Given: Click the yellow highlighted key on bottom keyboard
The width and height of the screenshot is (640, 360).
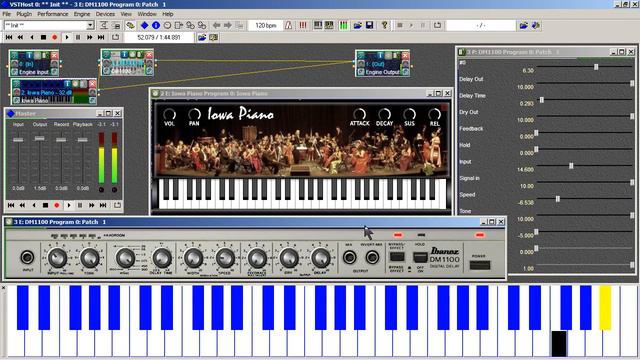Looking at the screenshot, I should (x=605, y=308).
